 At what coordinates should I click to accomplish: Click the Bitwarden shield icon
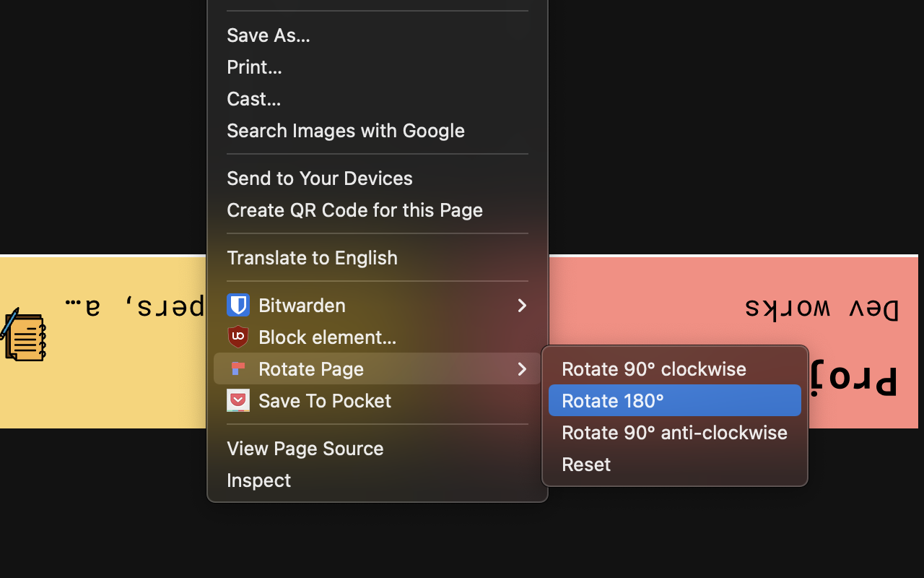coord(238,305)
